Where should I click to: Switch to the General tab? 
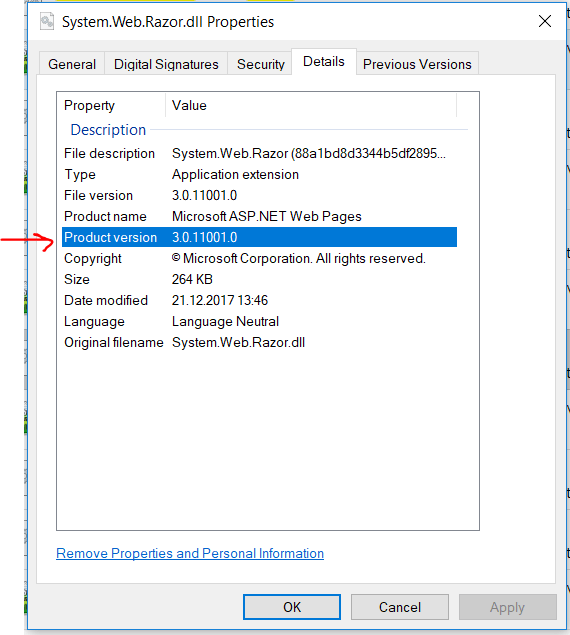(x=72, y=64)
